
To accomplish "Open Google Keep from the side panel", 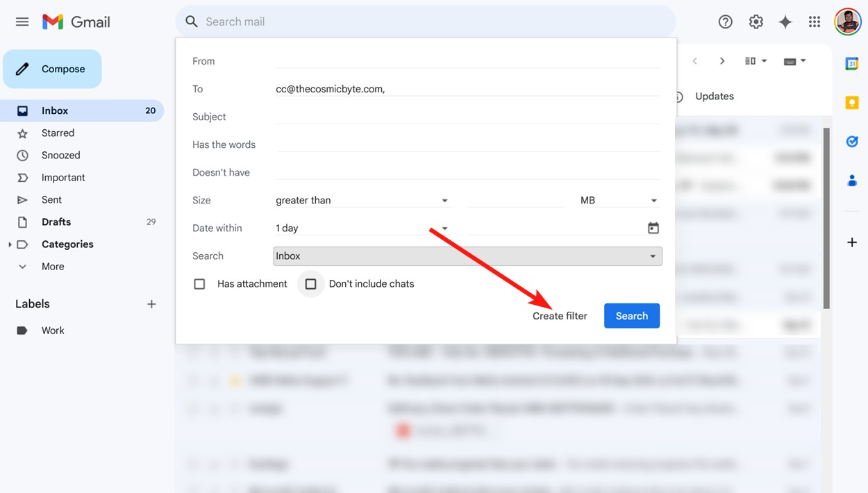I will [851, 102].
